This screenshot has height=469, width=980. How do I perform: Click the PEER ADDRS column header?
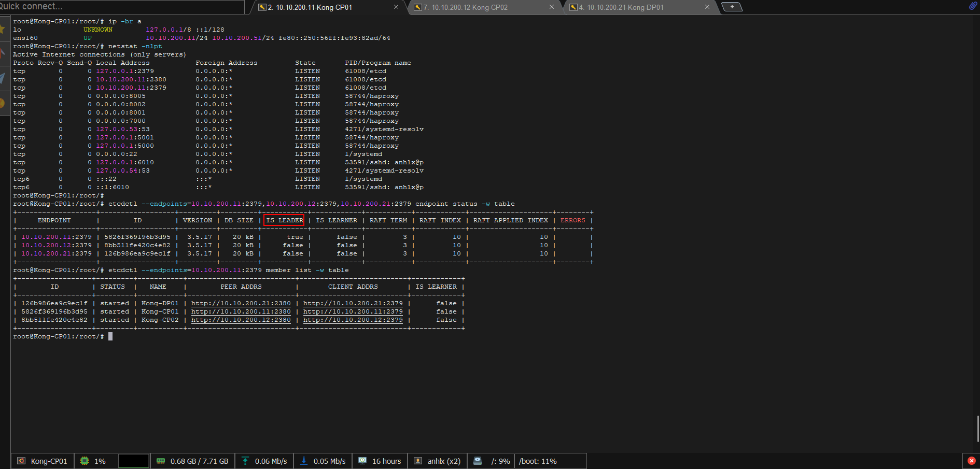[241, 287]
